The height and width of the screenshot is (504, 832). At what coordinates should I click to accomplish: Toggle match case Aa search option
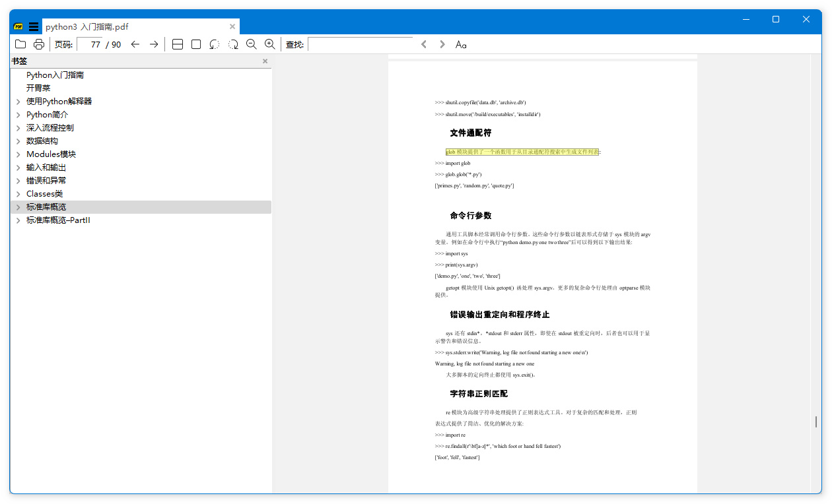[461, 44]
